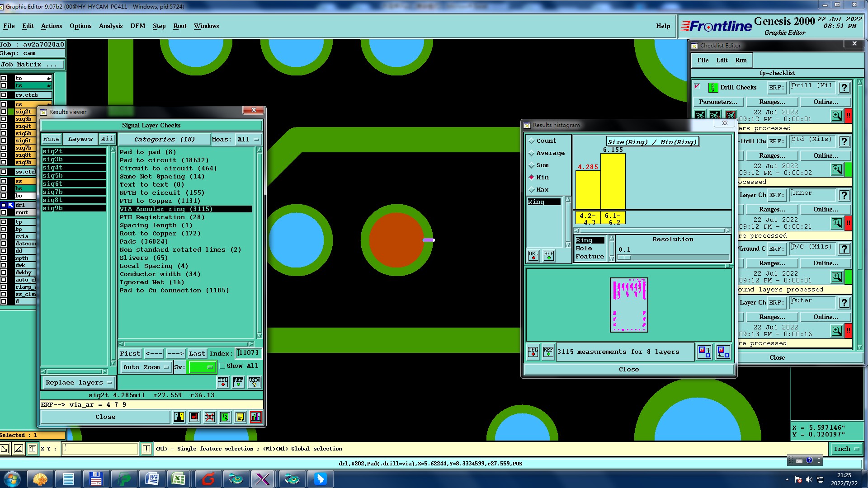Click the green numbered page icon
Viewport: 868px width, 488px height.
point(225,417)
